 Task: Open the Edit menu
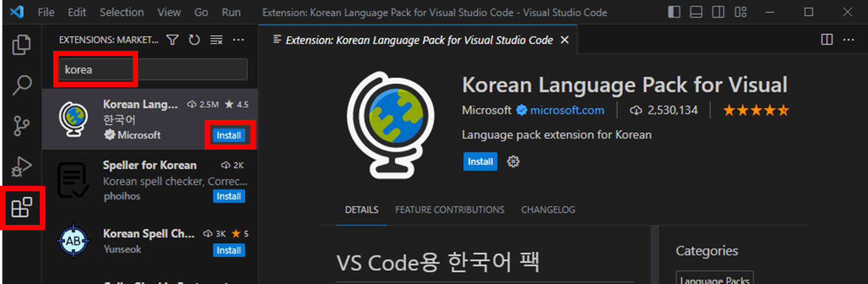77,12
